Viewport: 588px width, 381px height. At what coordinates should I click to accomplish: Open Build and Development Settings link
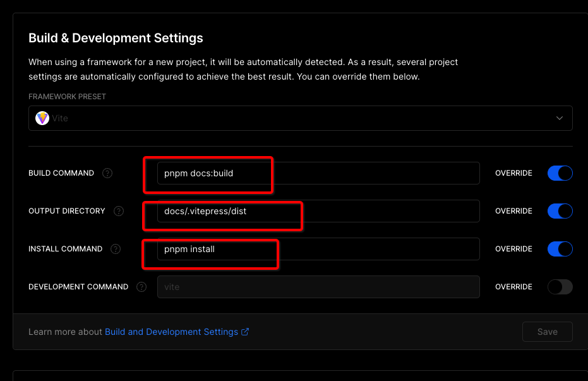point(171,332)
